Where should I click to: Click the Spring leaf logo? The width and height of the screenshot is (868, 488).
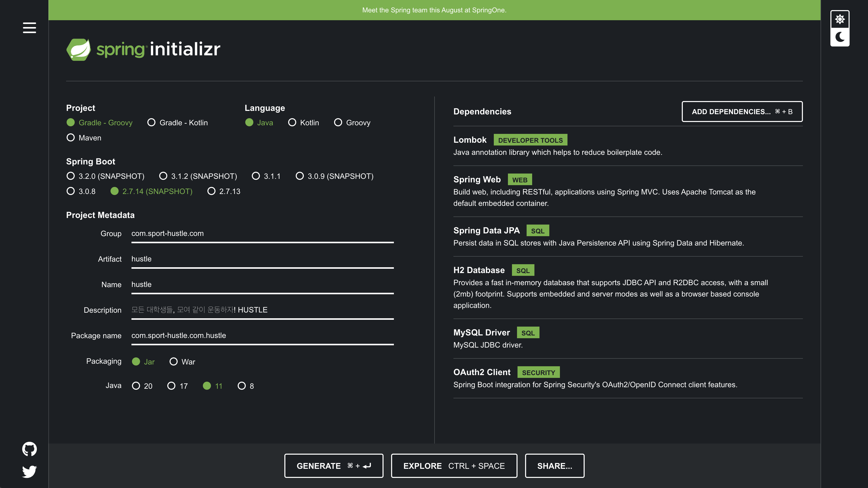click(78, 49)
